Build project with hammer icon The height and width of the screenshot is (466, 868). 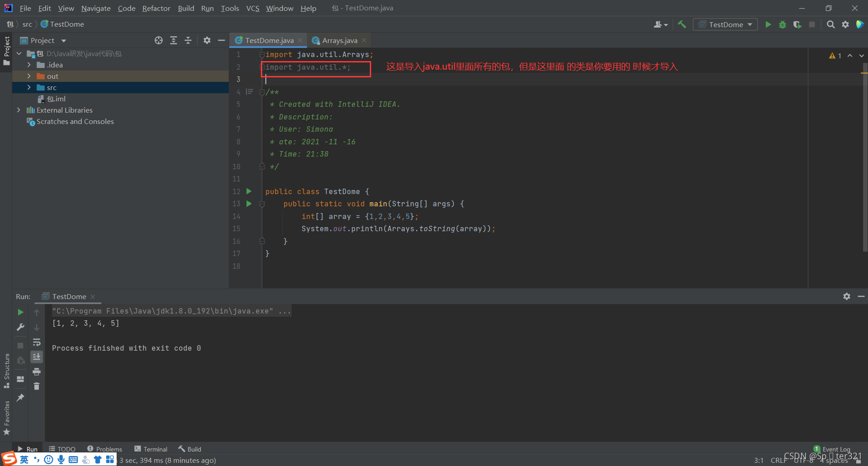682,24
